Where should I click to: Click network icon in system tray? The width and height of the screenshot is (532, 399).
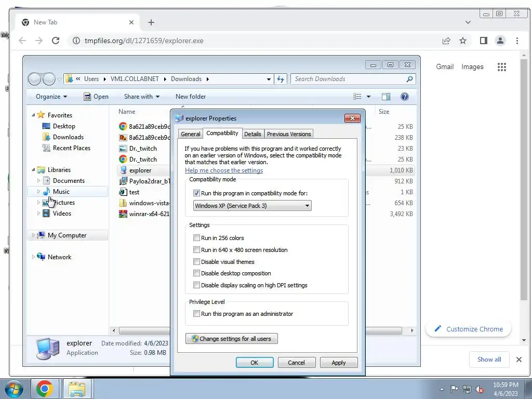pyautogui.click(x=467, y=389)
